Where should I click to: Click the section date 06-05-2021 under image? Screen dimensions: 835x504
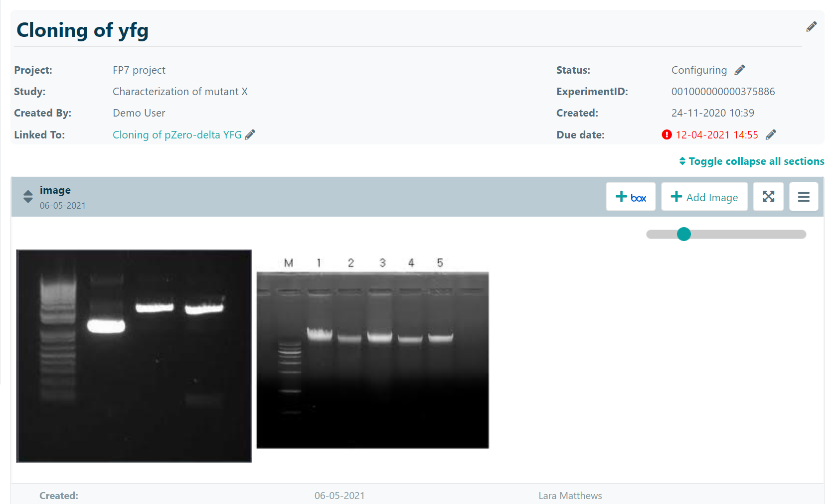tap(63, 206)
